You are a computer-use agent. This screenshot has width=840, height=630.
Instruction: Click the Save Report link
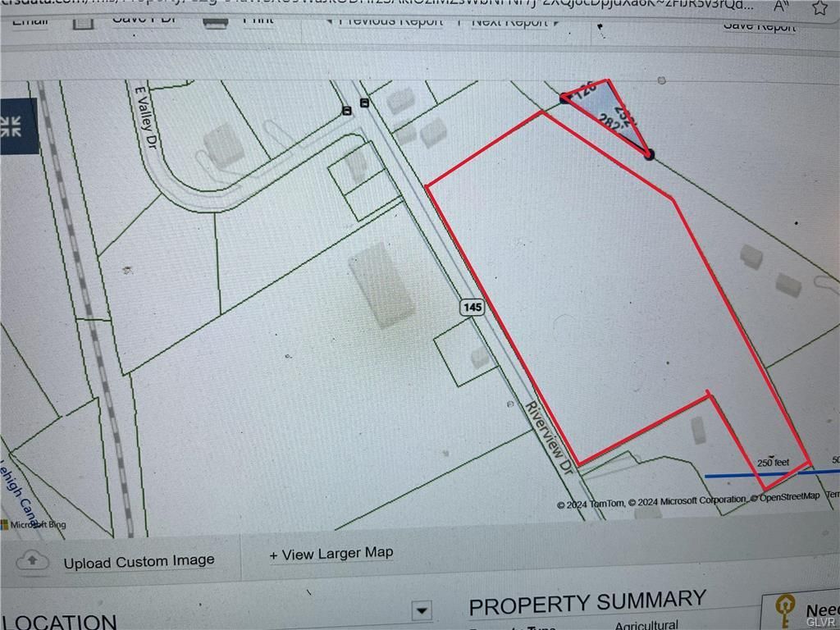coord(759,25)
